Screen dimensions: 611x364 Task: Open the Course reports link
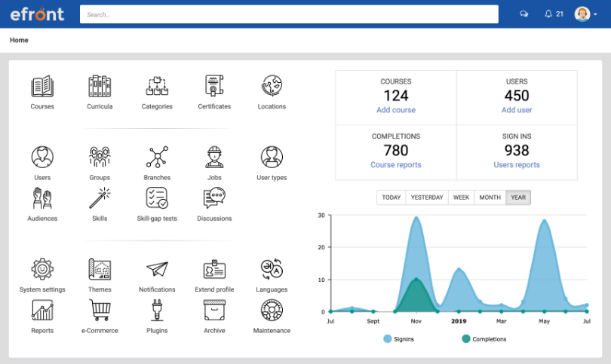395,165
